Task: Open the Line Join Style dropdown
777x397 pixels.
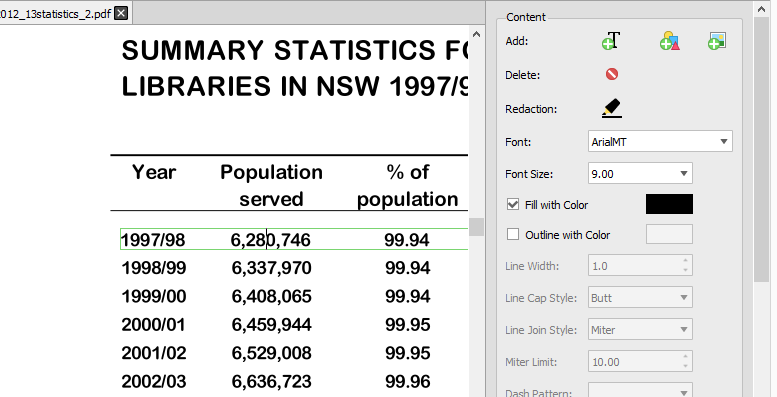Action: pos(640,330)
